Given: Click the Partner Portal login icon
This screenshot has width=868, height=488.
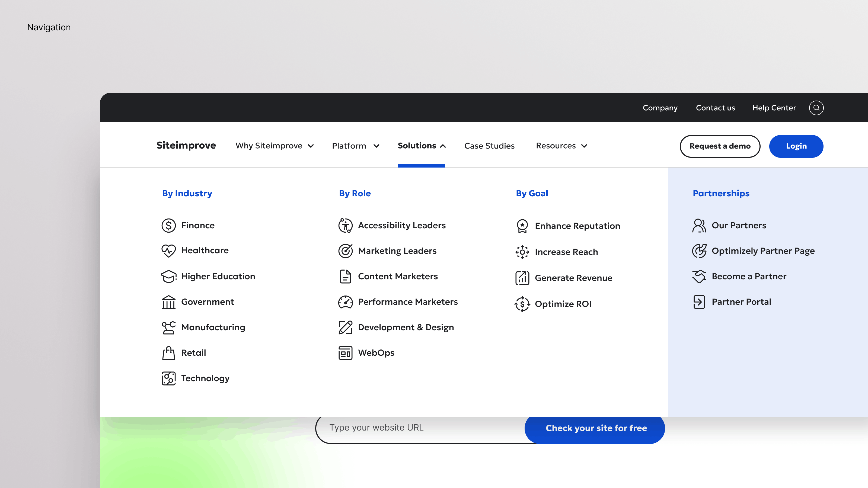Looking at the screenshot, I should pos(699,302).
